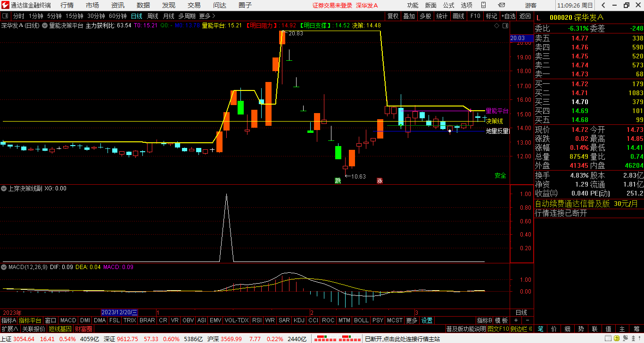
Task: Expand the 扩展∧ panel
Action: (x=9, y=329)
